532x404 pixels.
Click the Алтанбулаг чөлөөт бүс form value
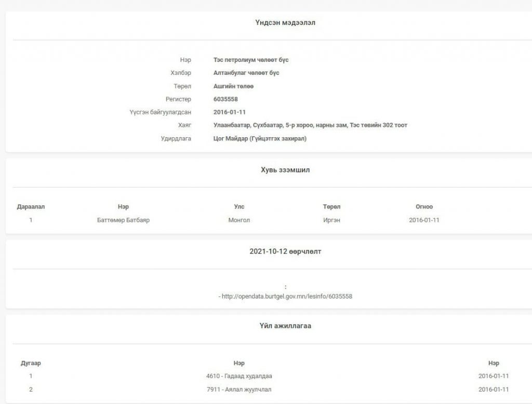[246, 73]
